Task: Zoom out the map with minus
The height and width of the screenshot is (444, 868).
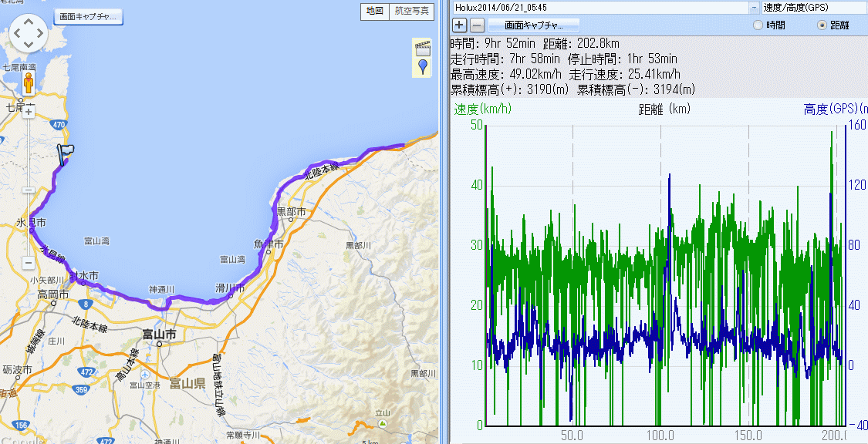Action: (x=29, y=262)
